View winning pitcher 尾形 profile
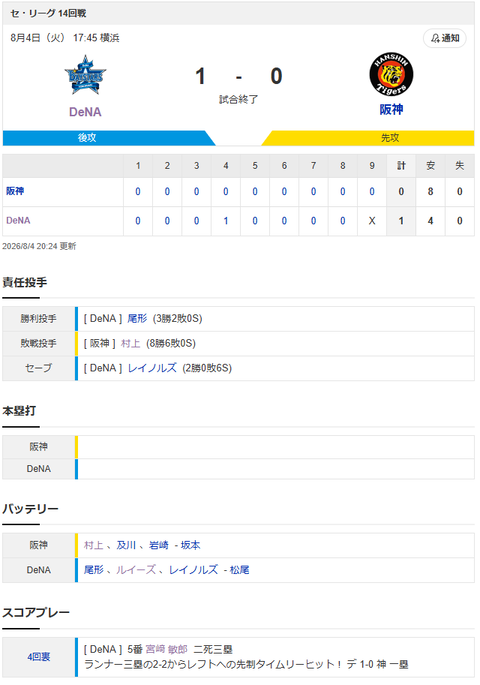Image resolution: width=480 pixels, height=685 pixels. coord(137,318)
